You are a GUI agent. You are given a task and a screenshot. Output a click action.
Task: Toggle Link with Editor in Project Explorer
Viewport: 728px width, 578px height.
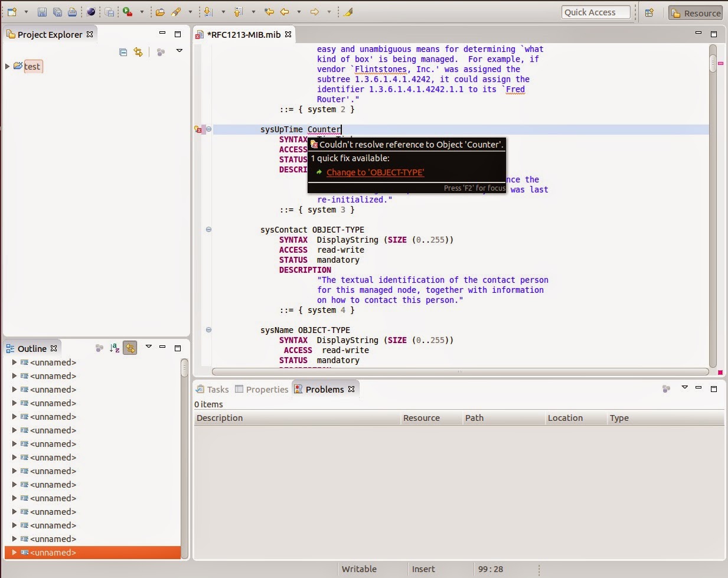coord(138,52)
